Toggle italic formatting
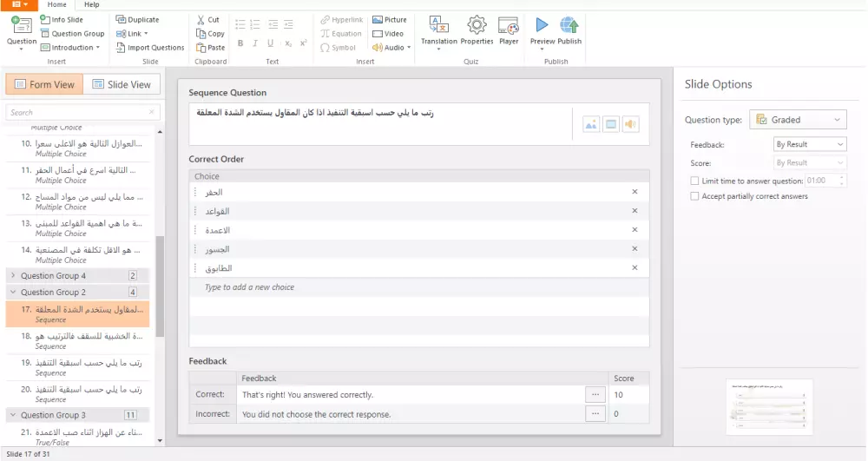868x461 pixels. point(255,43)
